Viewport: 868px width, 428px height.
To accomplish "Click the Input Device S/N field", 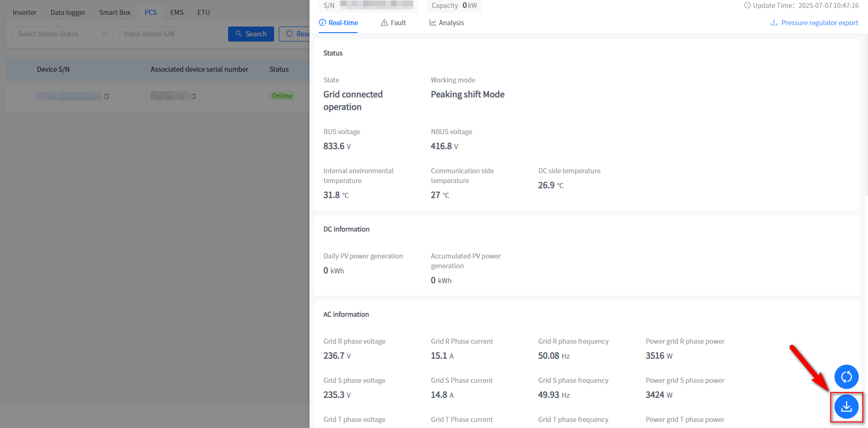I will (x=168, y=34).
